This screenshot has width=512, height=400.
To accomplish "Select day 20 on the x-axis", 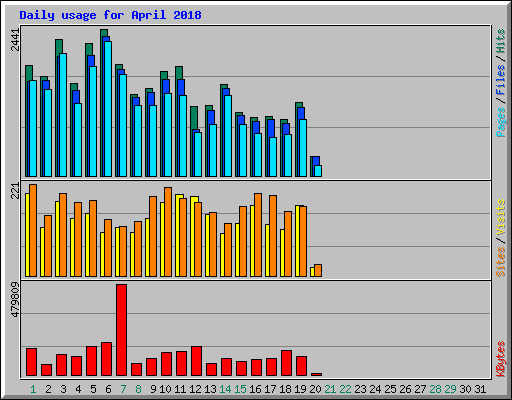I will [x=315, y=389].
